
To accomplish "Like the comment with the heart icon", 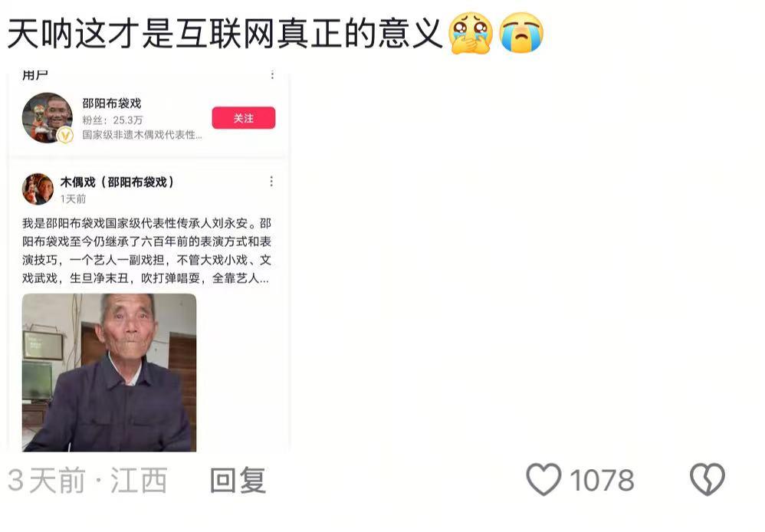I will coord(543,479).
